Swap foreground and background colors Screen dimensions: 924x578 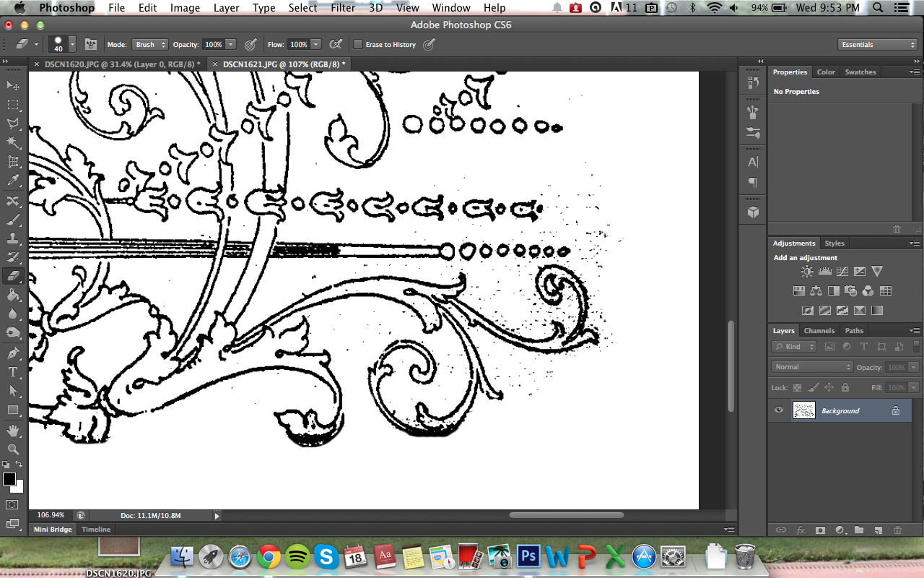point(19,465)
